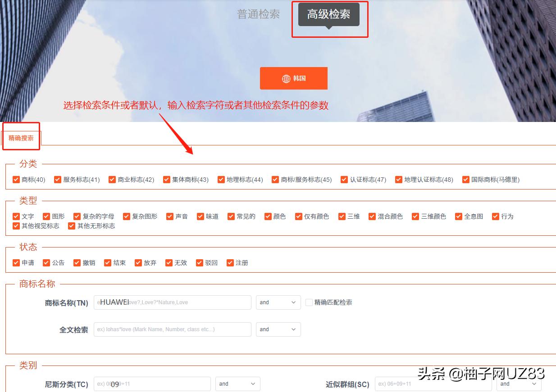Open the and dropdown next to 商标名称
The height and width of the screenshot is (392, 556).
(x=278, y=302)
